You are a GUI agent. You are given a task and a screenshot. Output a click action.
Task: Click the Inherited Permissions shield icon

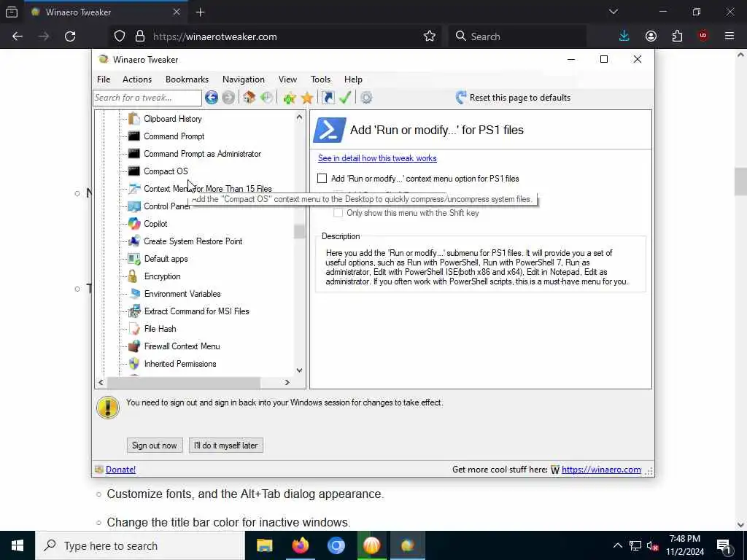134,364
